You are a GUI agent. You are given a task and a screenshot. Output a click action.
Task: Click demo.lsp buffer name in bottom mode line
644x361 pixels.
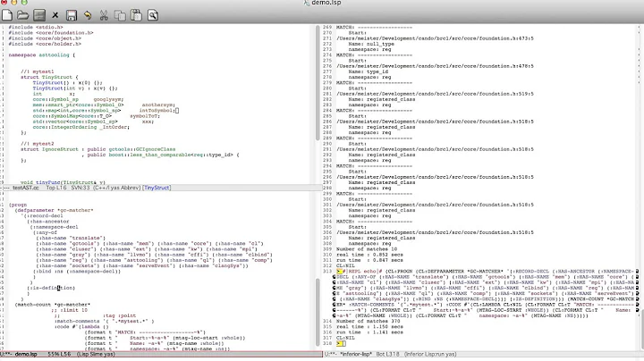(26, 354)
